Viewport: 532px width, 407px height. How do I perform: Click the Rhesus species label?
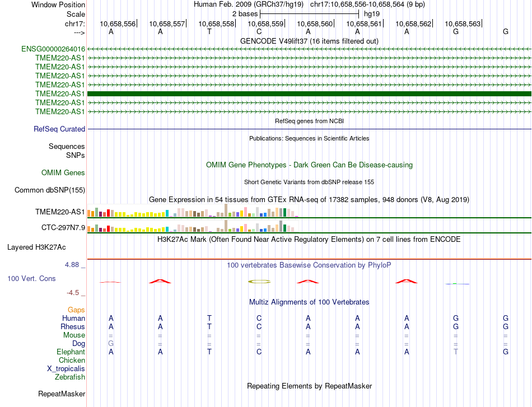click(73, 326)
